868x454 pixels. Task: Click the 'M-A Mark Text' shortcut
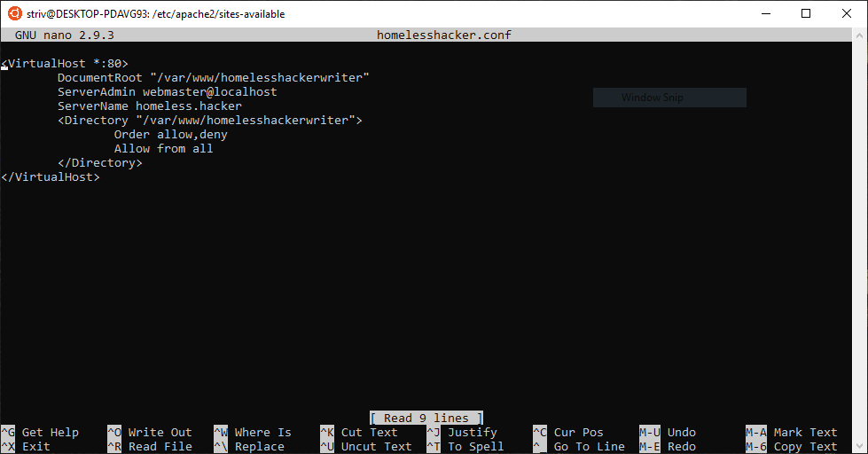[792, 433]
